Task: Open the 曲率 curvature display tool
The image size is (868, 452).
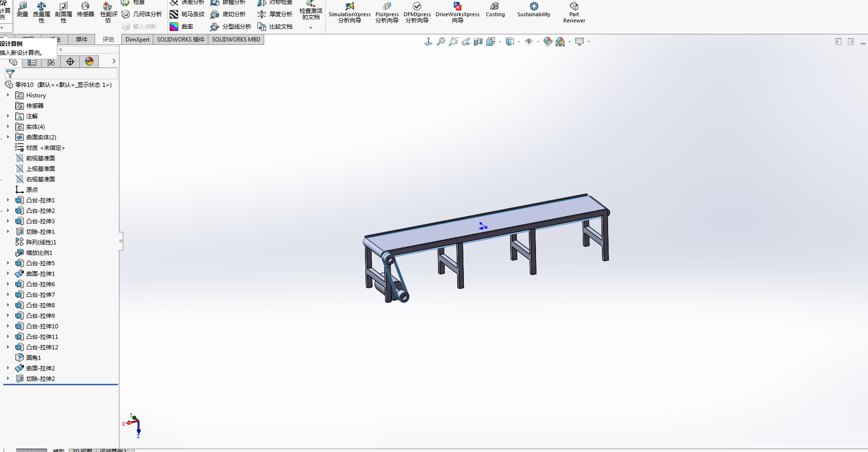Action: coord(182,27)
